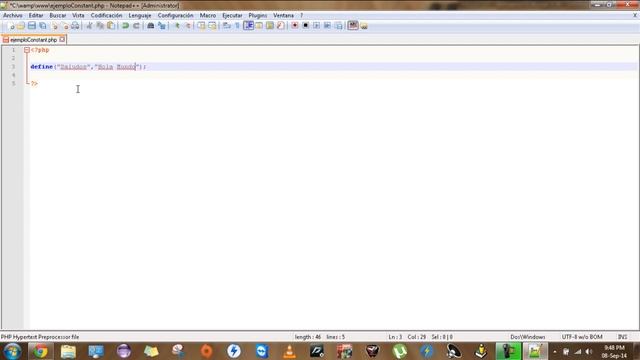This screenshot has width=640, height=360.
Task: Save the current recorded macro icon
Action: point(338,26)
